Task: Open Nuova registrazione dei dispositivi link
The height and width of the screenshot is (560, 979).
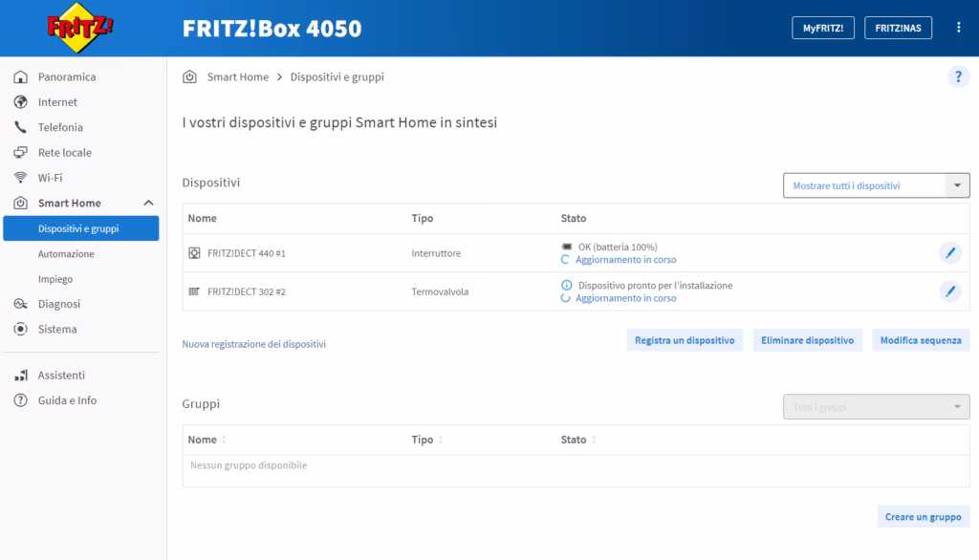Action: click(x=254, y=344)
